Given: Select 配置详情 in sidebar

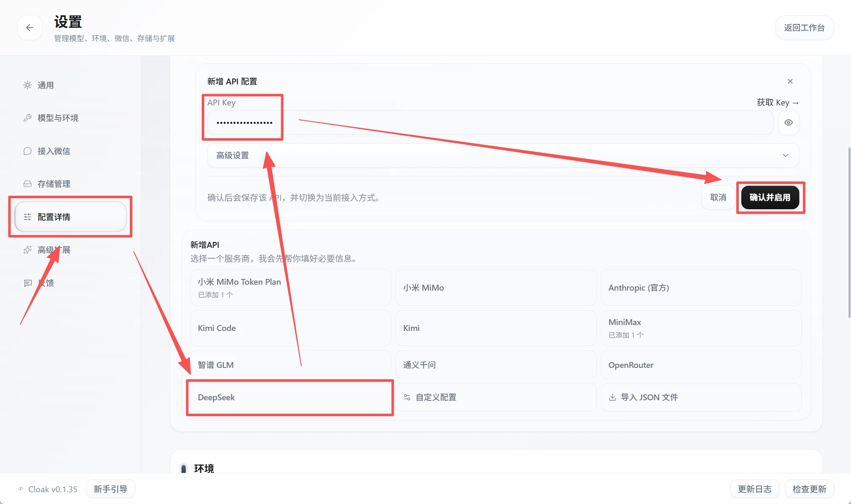Looking at the screenshot, I should click(70, 217).
